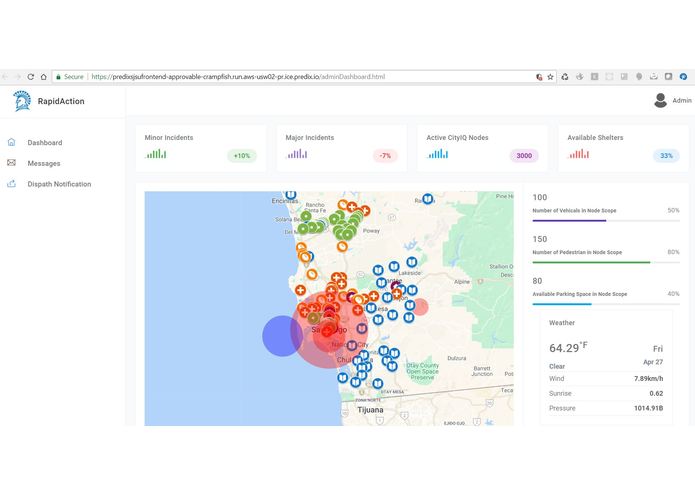Click the recycle-style browser extension icon

[565, 77]
